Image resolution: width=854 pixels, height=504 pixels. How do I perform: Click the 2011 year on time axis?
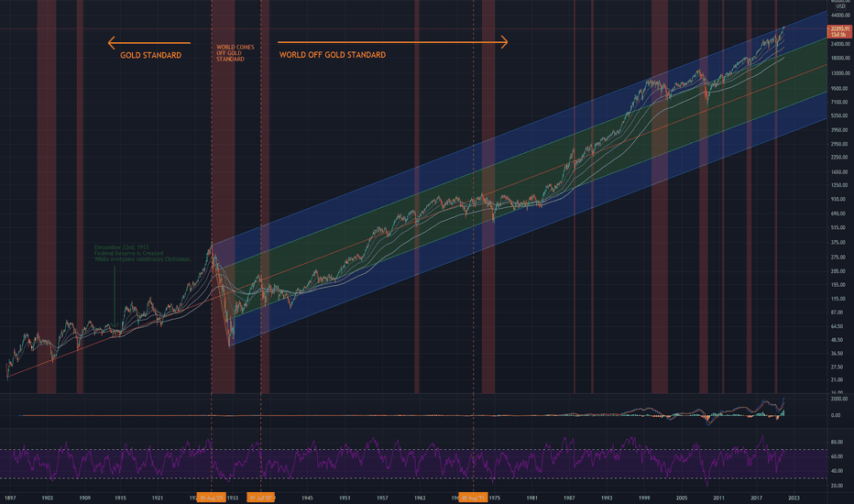pos(719,498)
